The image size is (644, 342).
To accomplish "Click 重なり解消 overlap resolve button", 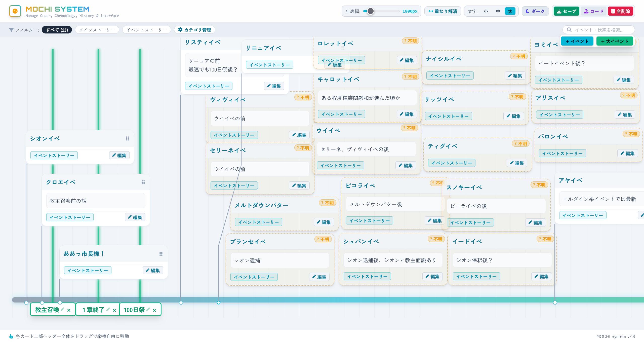I will [443, 11].
